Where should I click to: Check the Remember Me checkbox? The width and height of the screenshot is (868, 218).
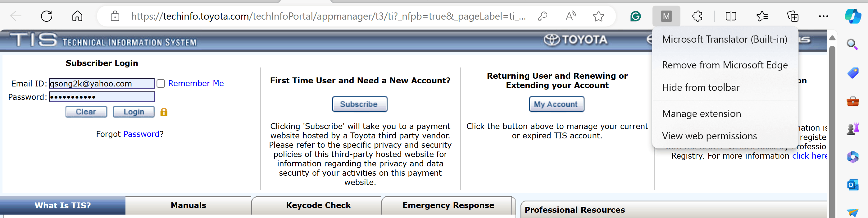pyautogui.click(x=161, y=83)
